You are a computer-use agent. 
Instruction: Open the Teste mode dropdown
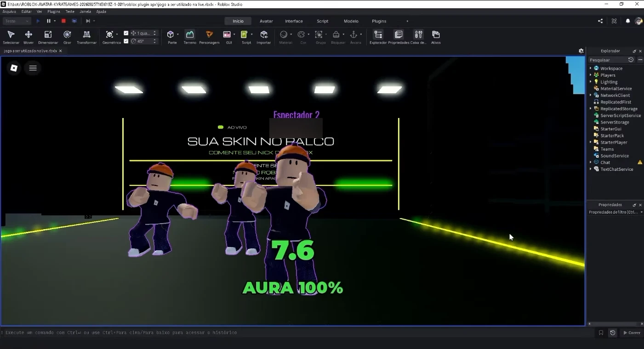pos(17,21)
